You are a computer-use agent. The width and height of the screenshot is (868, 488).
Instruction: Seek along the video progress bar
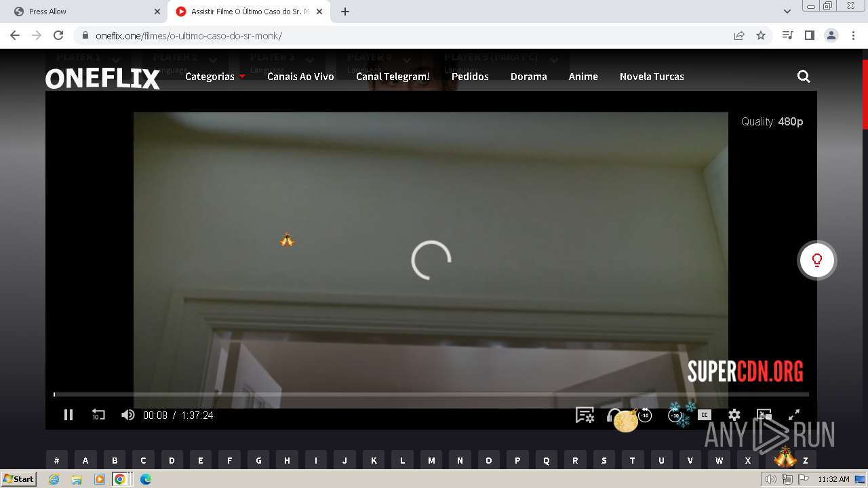coord(431,394)
